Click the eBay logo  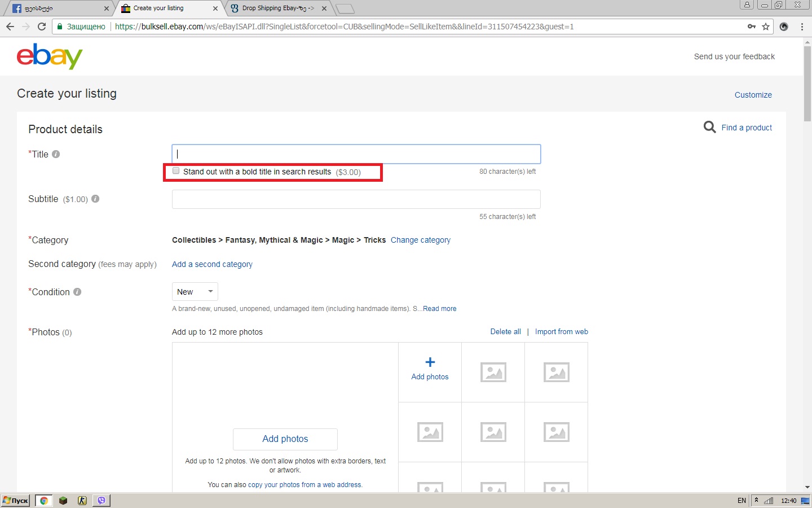click(50, 56)
